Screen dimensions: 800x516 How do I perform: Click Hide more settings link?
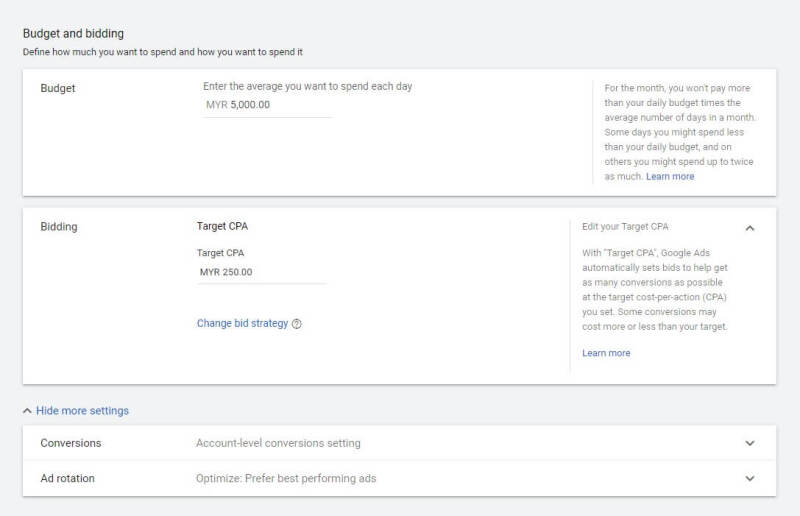82,411
